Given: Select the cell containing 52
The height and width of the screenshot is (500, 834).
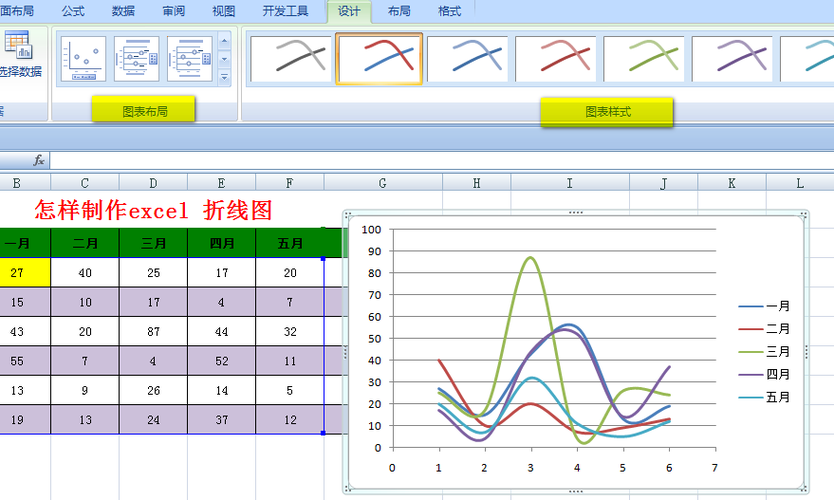Looking at the screenshot, I should (221, 361).
